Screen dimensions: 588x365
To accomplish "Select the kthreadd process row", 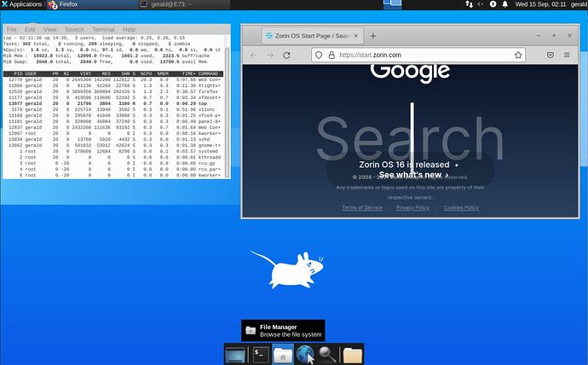I will tap(112, 157).
